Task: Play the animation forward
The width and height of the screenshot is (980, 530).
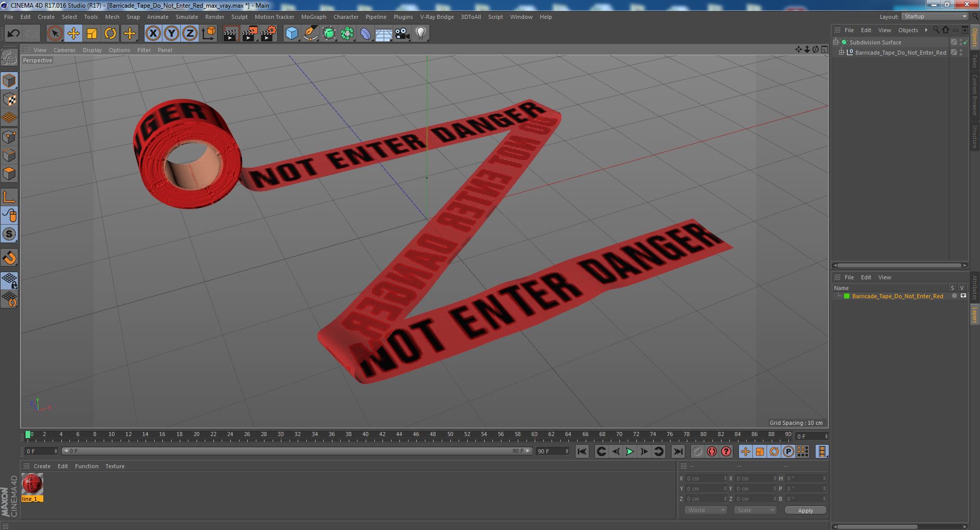Action: 630,451
